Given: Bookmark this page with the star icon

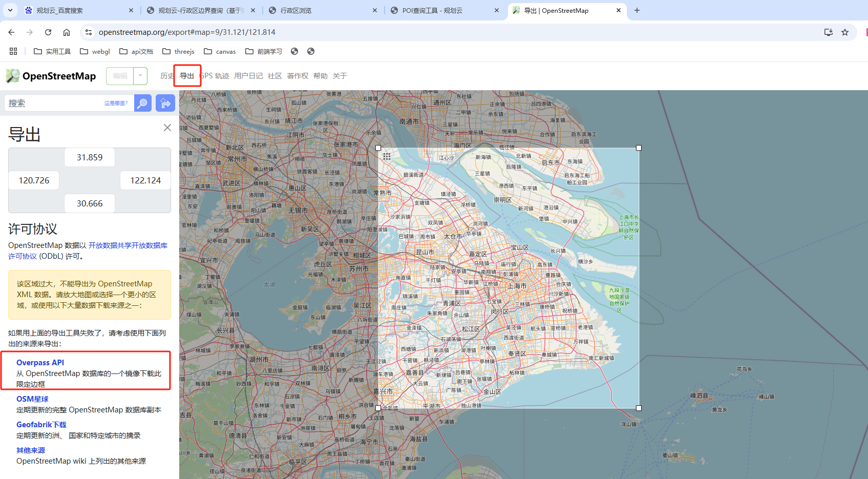Looking at the screenshot, I should 845,32.
